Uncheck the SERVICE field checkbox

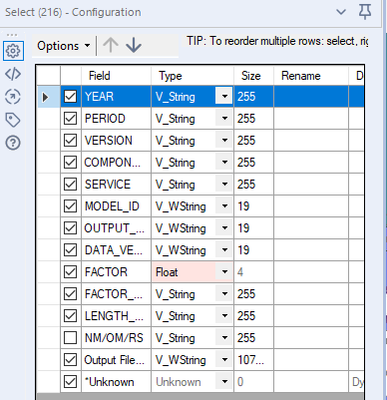70,184
